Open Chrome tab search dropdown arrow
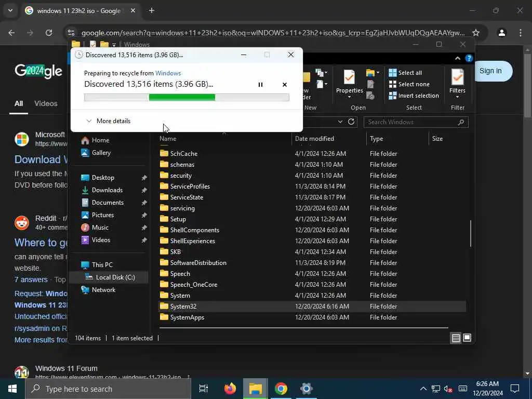Viewport: 532px width, 399px height. click(10, 10)
